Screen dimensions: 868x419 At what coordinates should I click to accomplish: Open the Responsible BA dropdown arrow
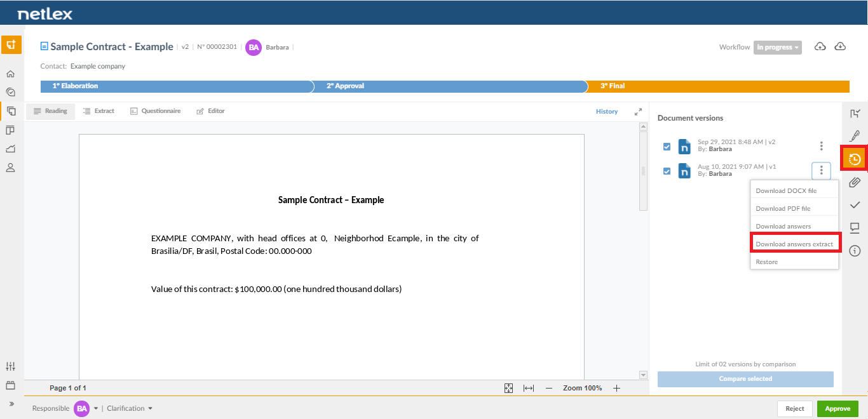tap(96, 408)
